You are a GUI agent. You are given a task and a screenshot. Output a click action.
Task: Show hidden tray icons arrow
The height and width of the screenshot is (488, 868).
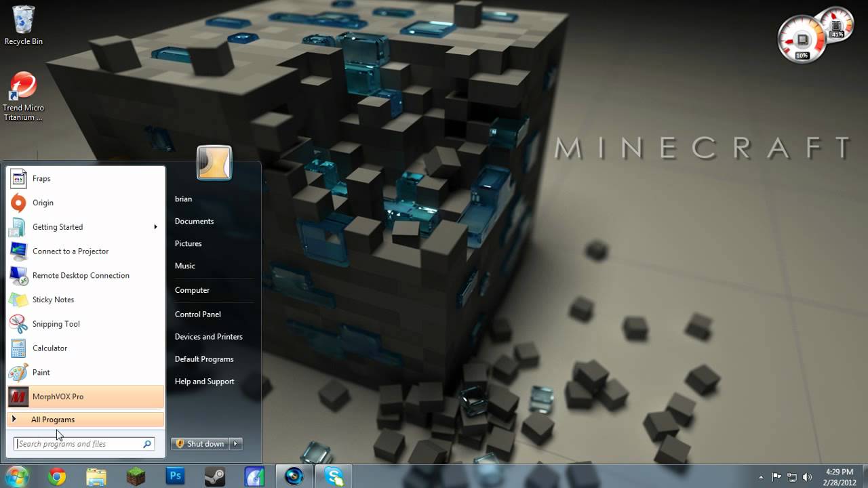(x=761, y=477)
